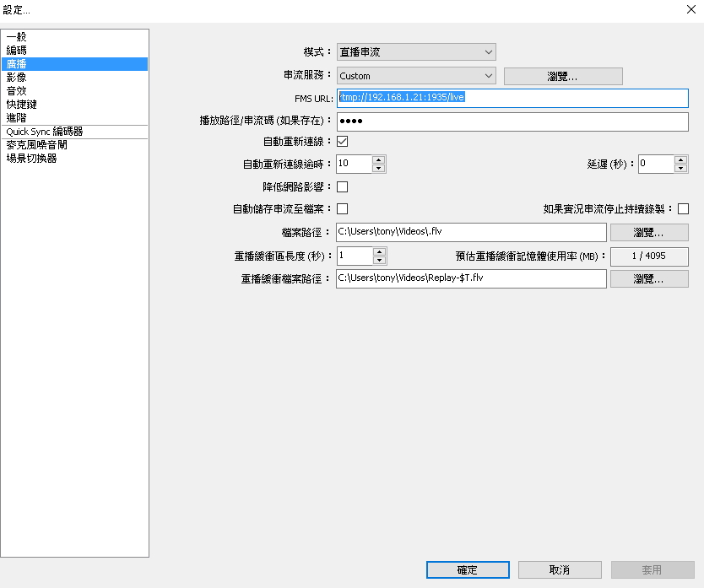Click the 檔案路徑 text field
The width and height of the screenshot is (704, 588).
(471, 232)
